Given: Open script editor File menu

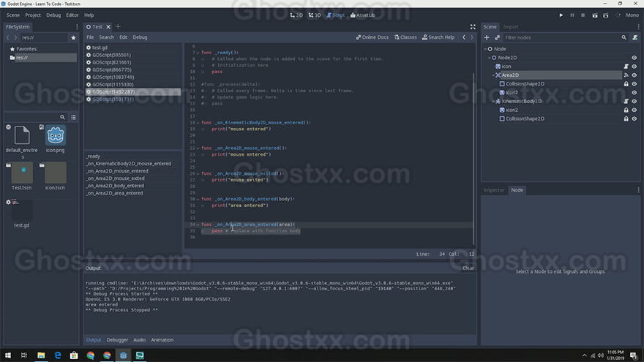Looking at the screenshot, I should click(90, 37).
